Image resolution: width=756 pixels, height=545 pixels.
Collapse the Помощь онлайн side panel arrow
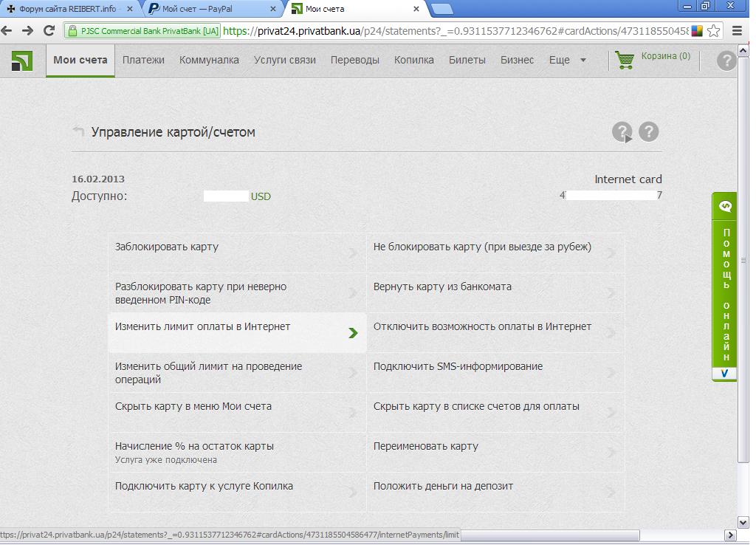[724, 374]
